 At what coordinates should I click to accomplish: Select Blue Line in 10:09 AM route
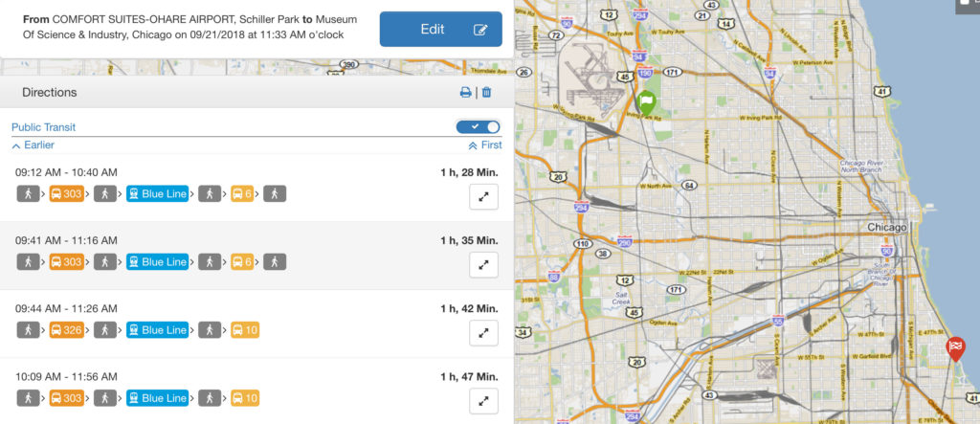[157, 398]
